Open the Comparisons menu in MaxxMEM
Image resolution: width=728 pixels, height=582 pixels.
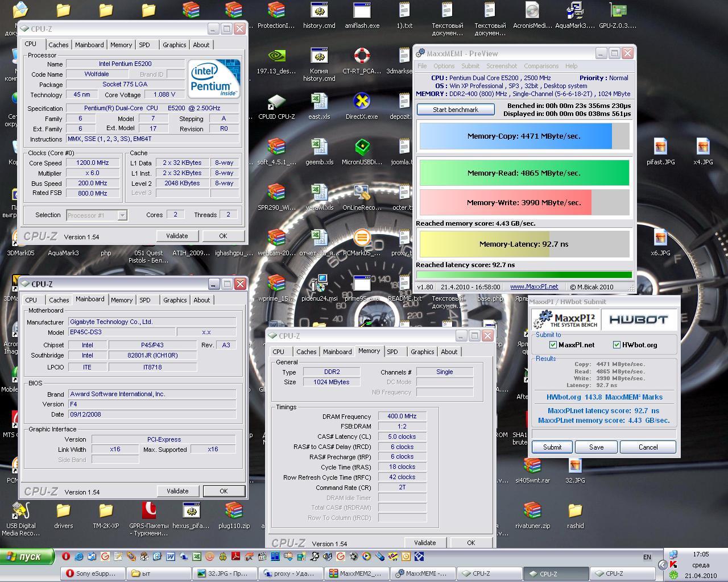click(x=541, y=66)
